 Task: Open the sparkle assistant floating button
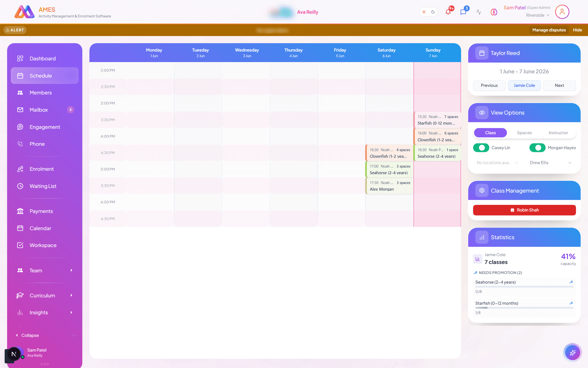[x=573, y=353]
